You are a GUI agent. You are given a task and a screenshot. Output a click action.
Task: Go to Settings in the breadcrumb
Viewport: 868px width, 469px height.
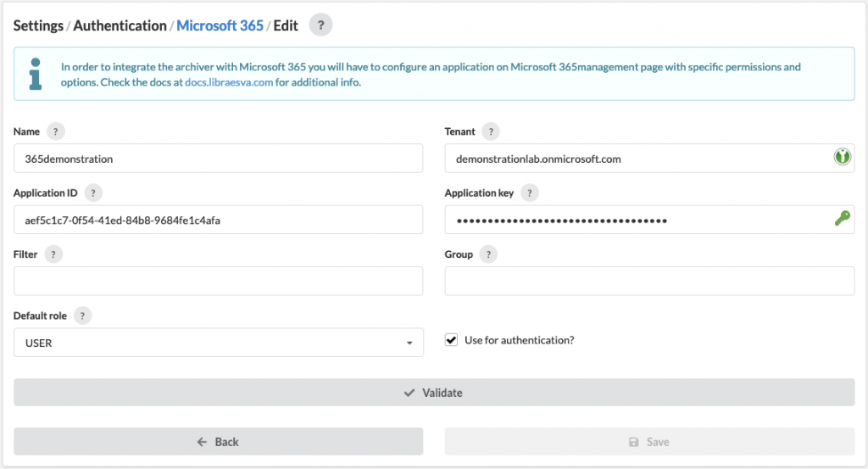tap(38, 25)
